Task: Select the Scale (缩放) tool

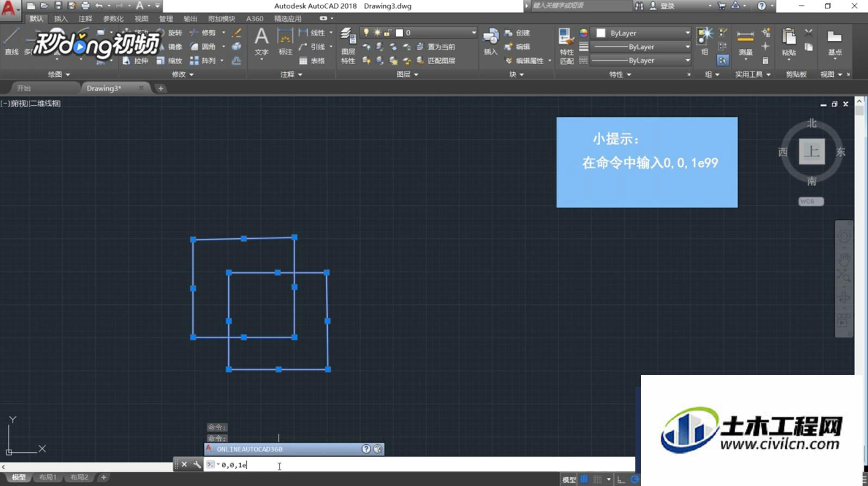Action: 170,61
